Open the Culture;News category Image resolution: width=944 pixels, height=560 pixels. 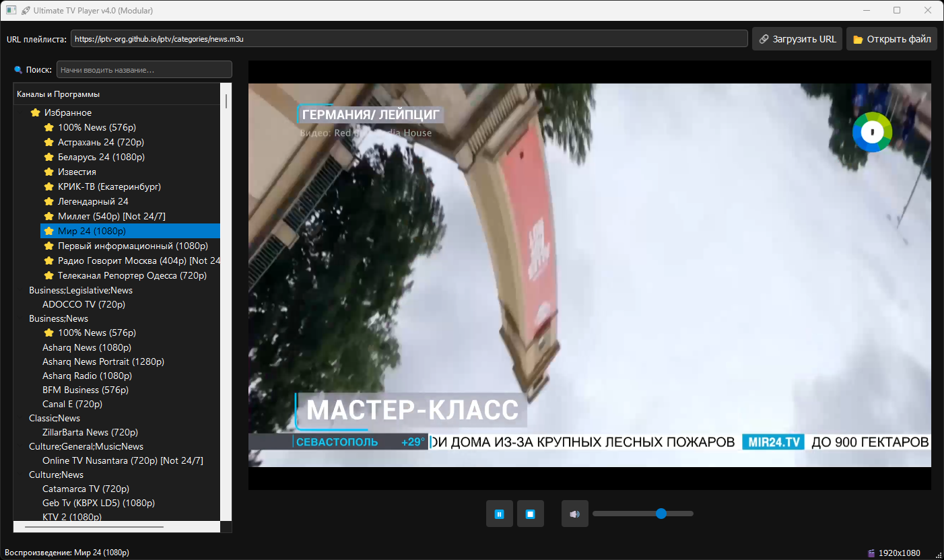pyautogui.click(x=57, y=475)
